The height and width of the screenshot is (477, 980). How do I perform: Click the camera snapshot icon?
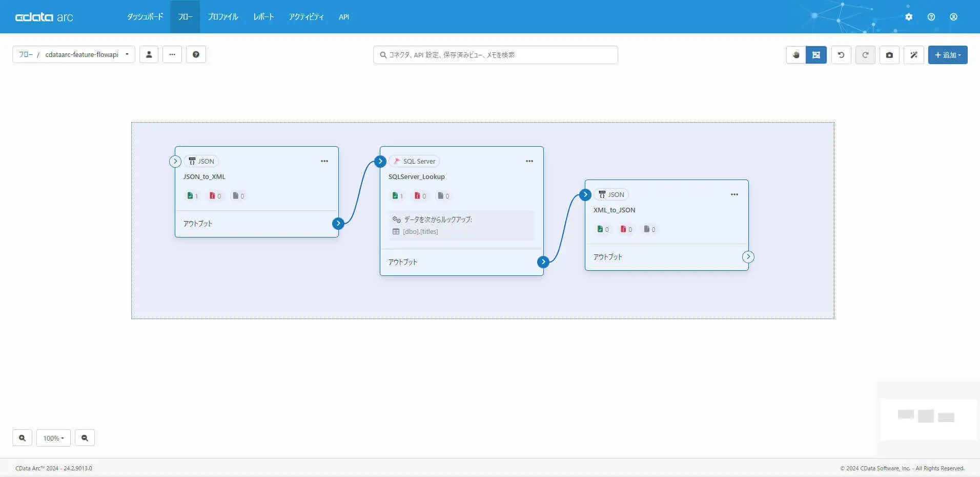pos(889,55)
